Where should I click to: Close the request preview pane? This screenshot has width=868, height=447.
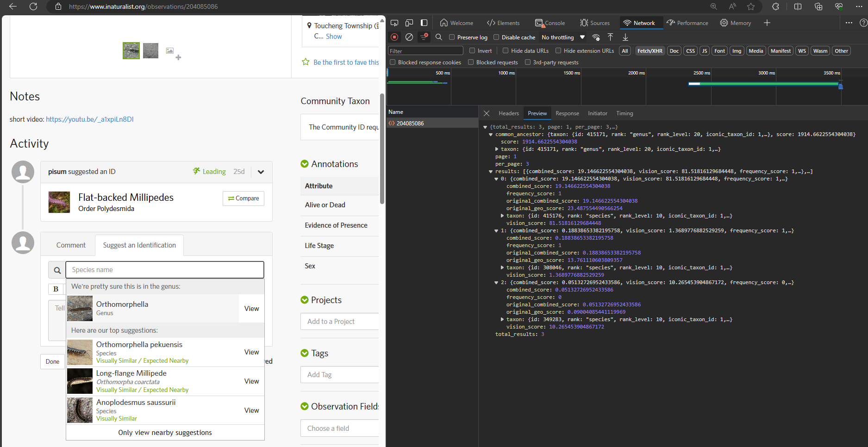[487, 113]
